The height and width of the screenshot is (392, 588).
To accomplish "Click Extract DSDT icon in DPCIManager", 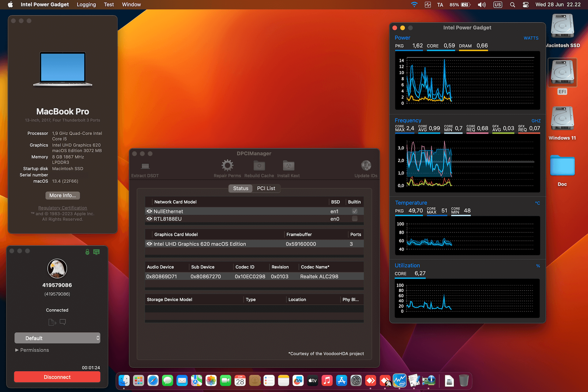I will tap(145, 166).
